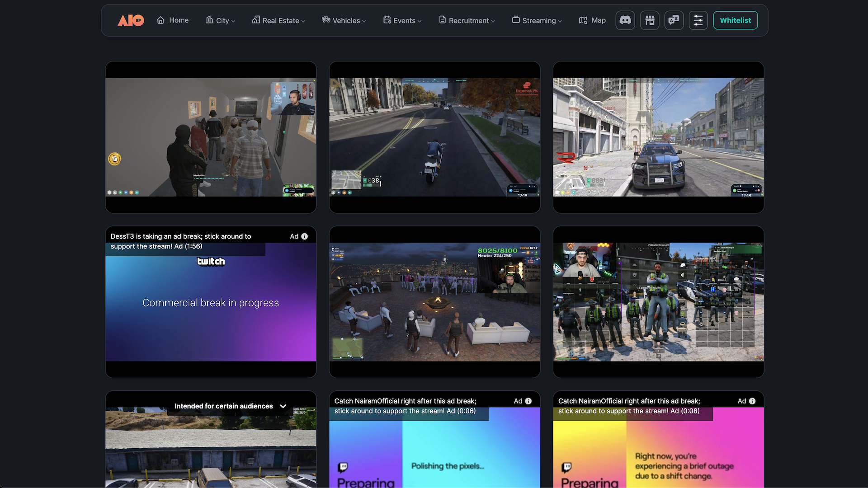Open the store shop icon

tap(650, 20)
